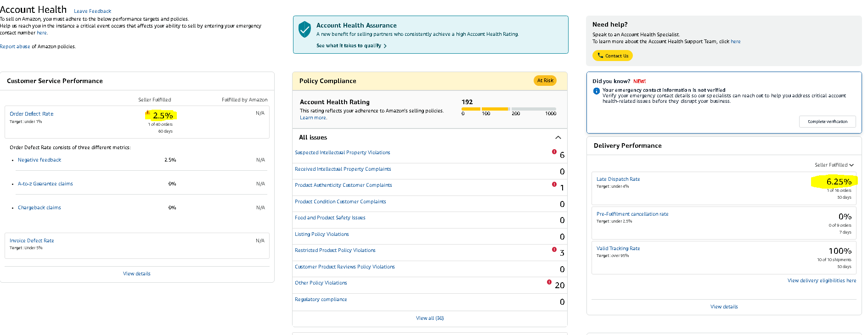This screenshot has width=868, height=335.
Task: Click the Policy Compliance heading
Action: (x=328, y=81)
